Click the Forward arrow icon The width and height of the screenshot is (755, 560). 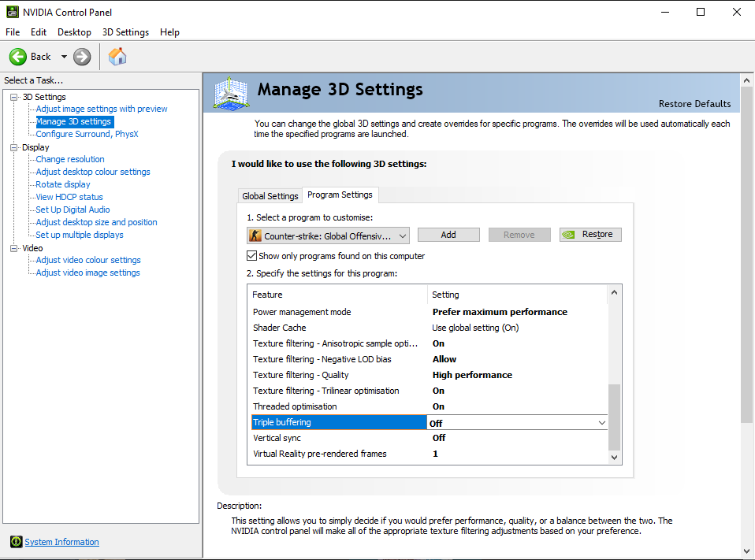pos(82,57)
